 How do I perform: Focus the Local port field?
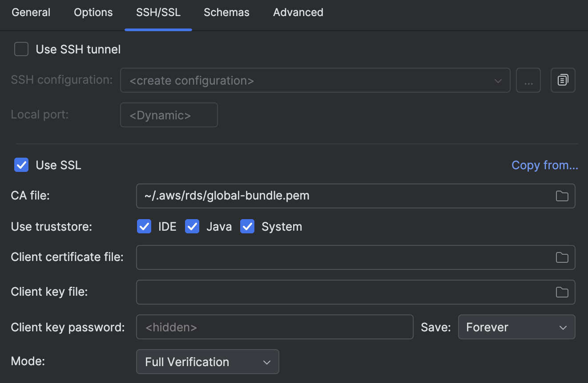169,115
